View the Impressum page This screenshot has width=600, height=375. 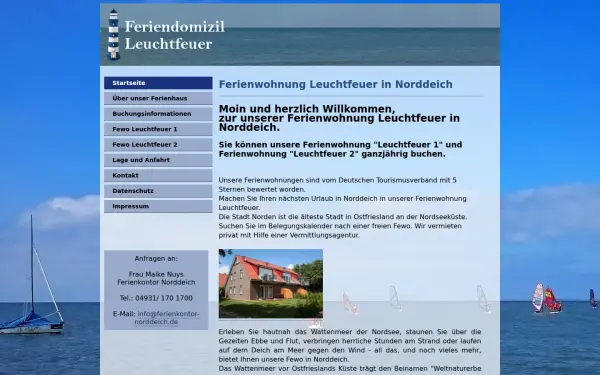pyautogui.click(x=158, y=206)
